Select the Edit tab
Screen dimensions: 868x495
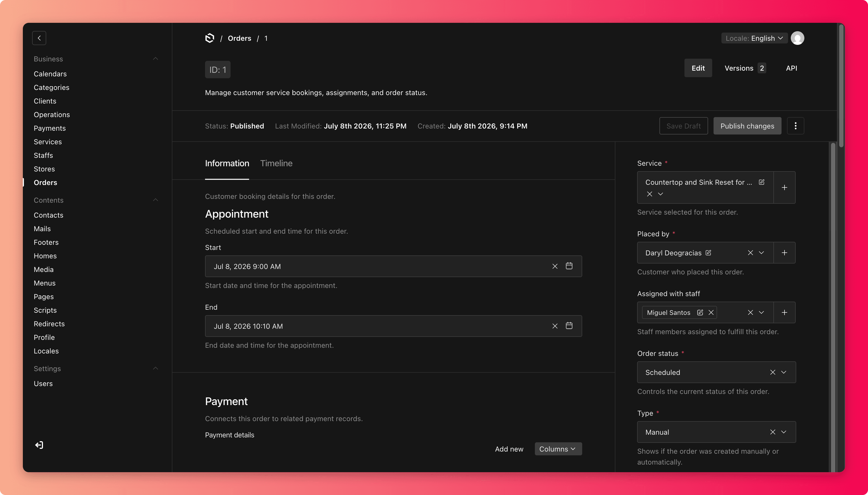(698, 68)
